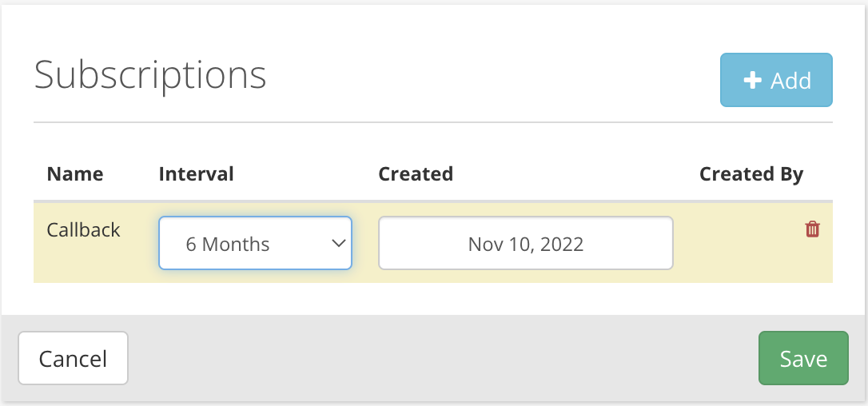Click the plus icon on Add button
The width and height of the screenshot is (868, 406).
point(752,80)
